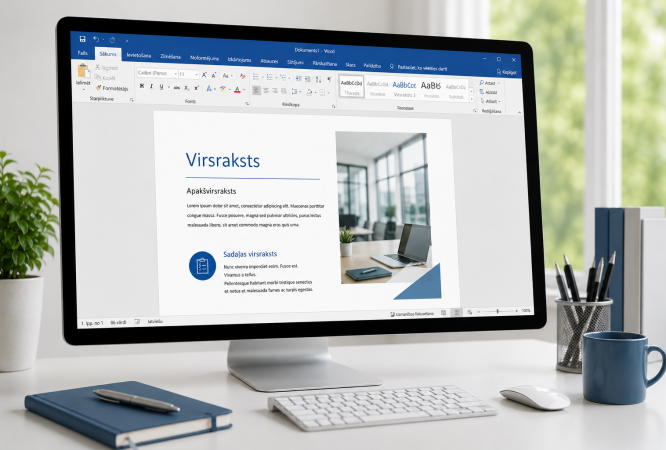This screenshot has width=666, height=450.
Task: Open the Fails tab
Action: tap(83, 53)
